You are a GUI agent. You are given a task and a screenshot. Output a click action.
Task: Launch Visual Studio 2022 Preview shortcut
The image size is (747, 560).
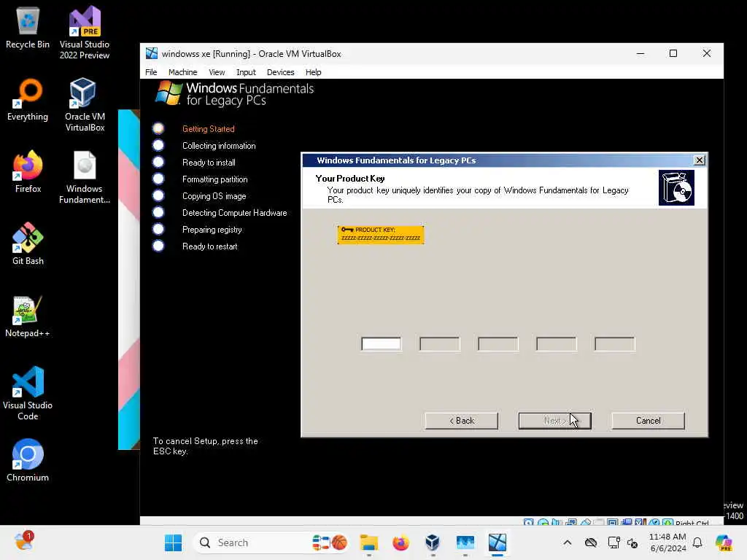85,32
